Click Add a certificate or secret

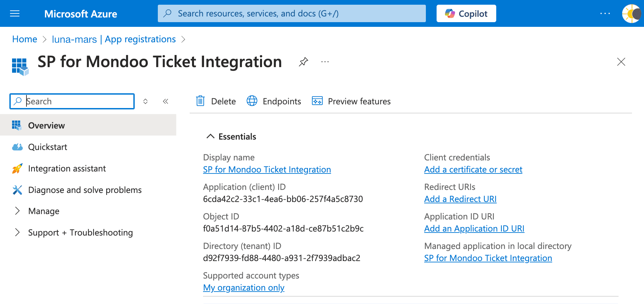(x=473, y=169)
